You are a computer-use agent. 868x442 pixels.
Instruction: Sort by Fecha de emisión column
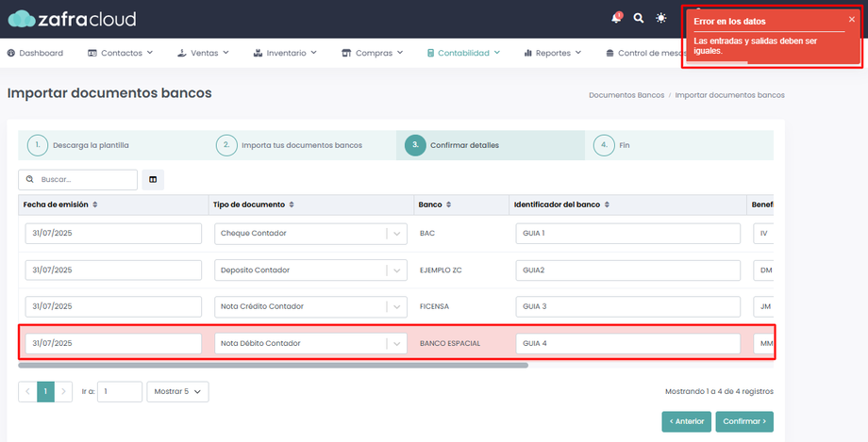tap(94, 205)
